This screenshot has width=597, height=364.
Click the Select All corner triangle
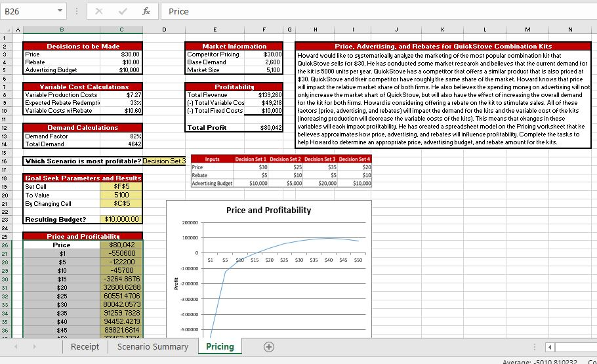click(x=8, y=30)
